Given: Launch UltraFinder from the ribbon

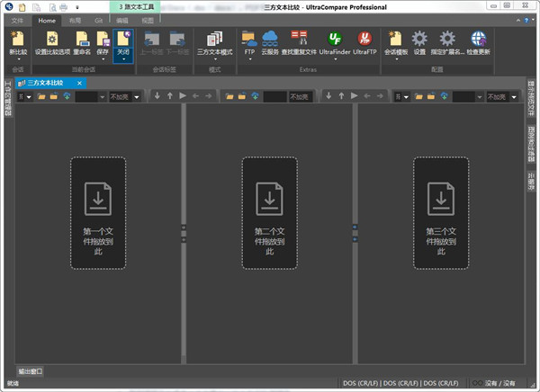Looking at the screenshot, I should point(335,38).
